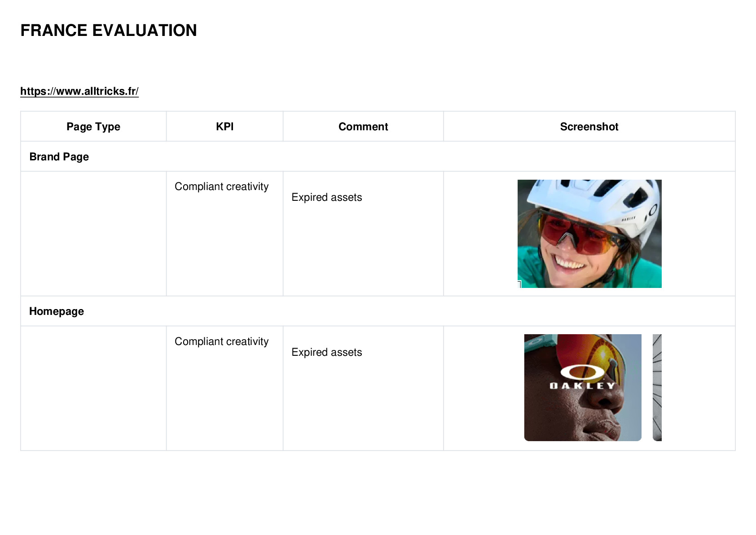Click Expired assets comment under Homepage
This screenshot has height=535, width=756.
pos(327,352)
